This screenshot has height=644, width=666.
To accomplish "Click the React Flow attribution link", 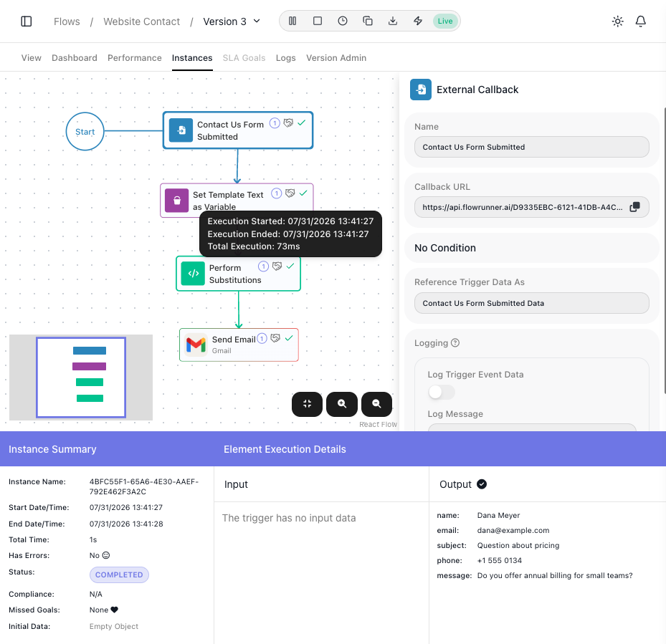I will [378, 424].
